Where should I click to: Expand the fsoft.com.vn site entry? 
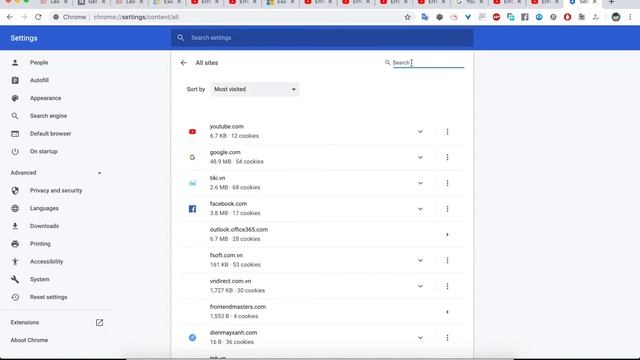(x=420, y=260)
